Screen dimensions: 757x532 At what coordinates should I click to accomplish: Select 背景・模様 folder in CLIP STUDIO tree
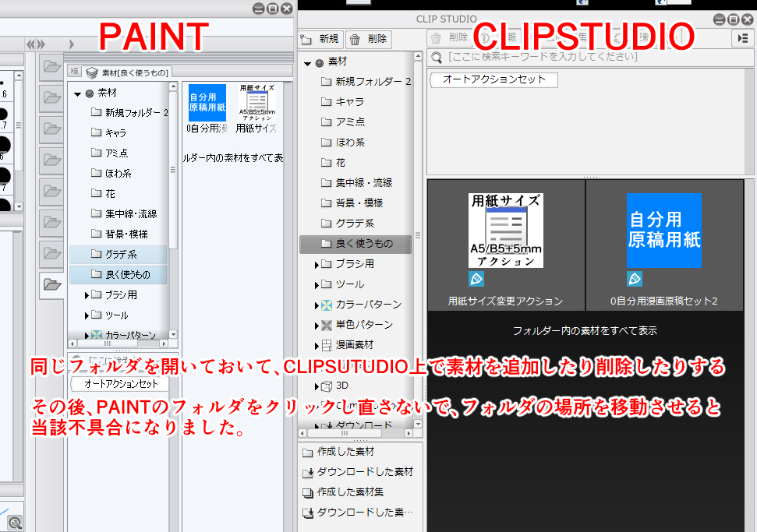[352, 203]
